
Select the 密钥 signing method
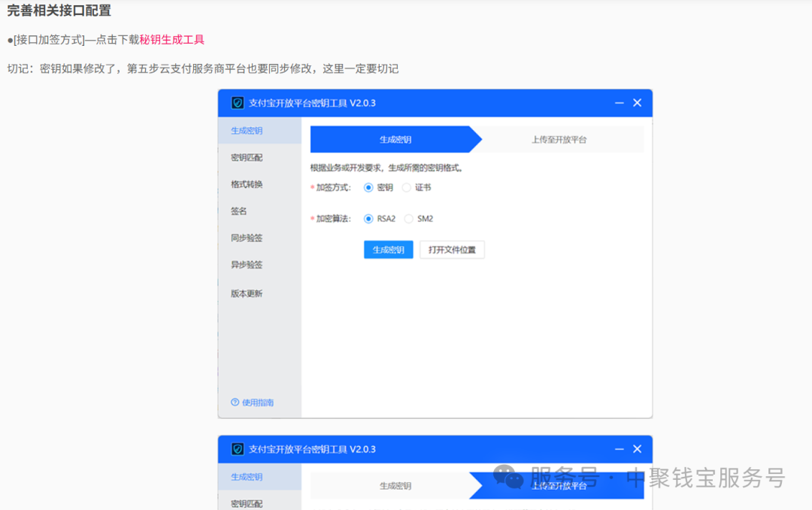point(369,187)
